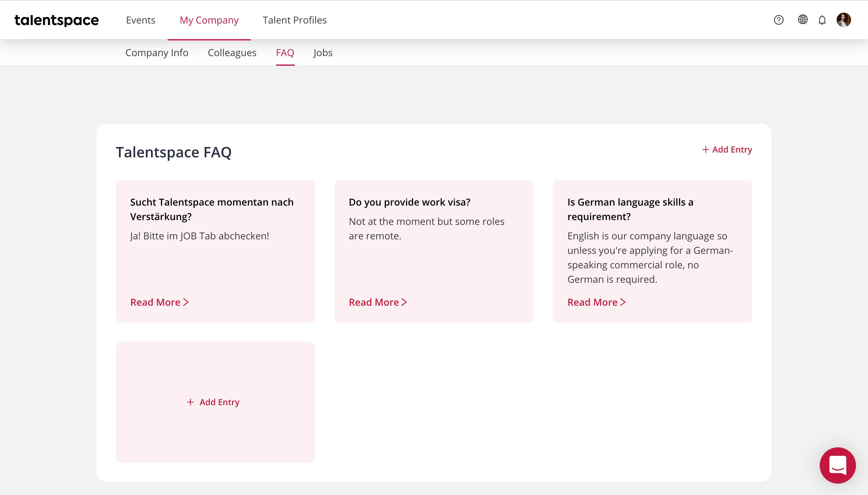Click the plus icon in empty card
This screenshot has height=495, width=868.
[190, 402]
